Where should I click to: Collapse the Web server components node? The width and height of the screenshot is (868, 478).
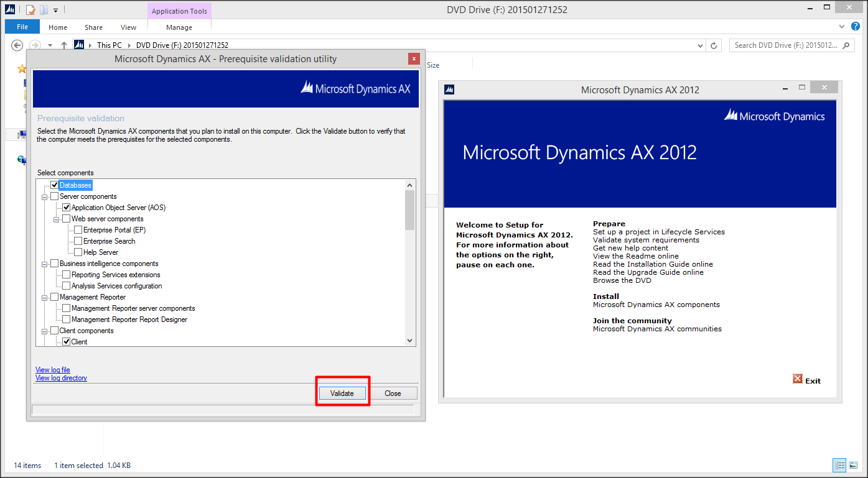57,219
